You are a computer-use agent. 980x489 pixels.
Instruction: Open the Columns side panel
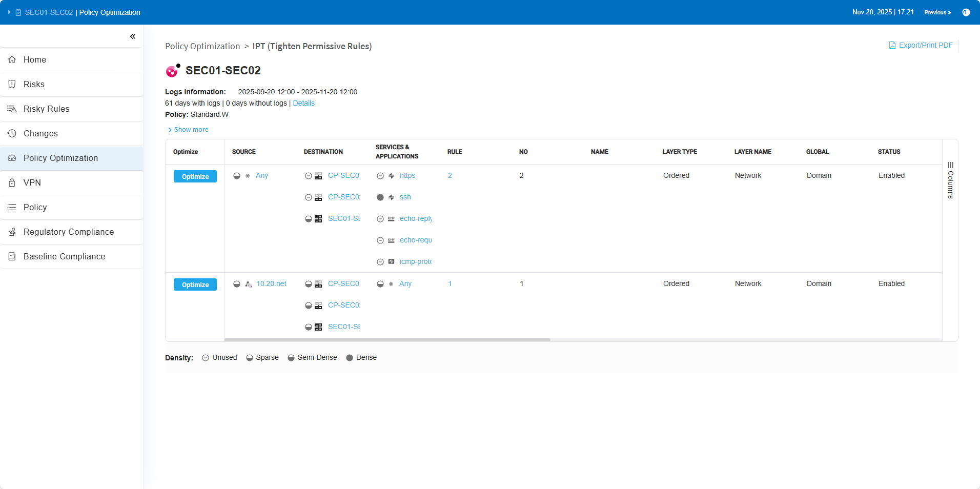coord(950,180)
